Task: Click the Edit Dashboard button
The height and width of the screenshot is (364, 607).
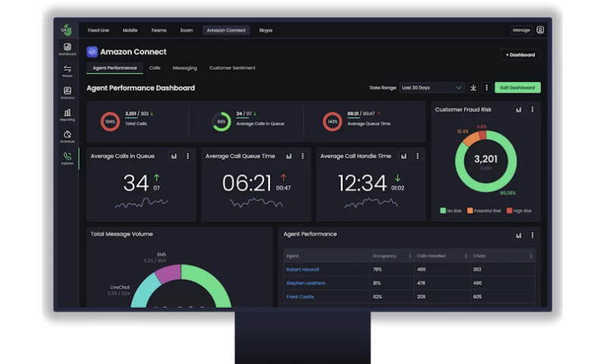Action: [x=517, y=88]
